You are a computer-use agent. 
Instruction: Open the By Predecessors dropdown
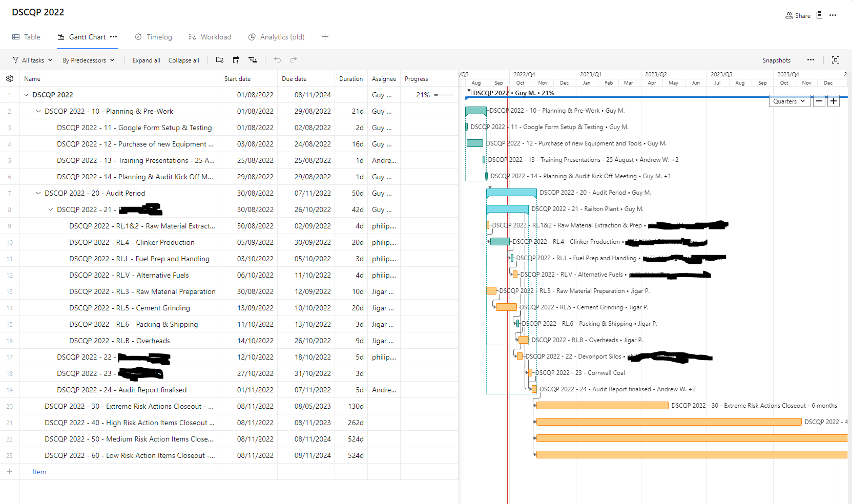(x=88, y=60)
